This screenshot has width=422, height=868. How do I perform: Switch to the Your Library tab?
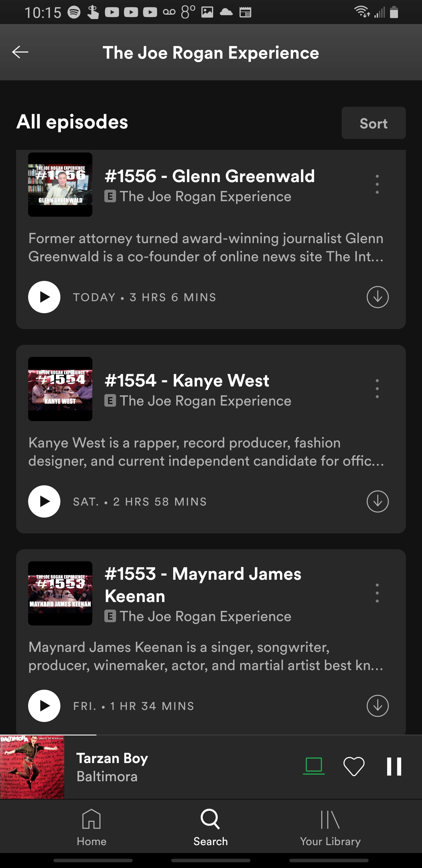pos(330,828)
